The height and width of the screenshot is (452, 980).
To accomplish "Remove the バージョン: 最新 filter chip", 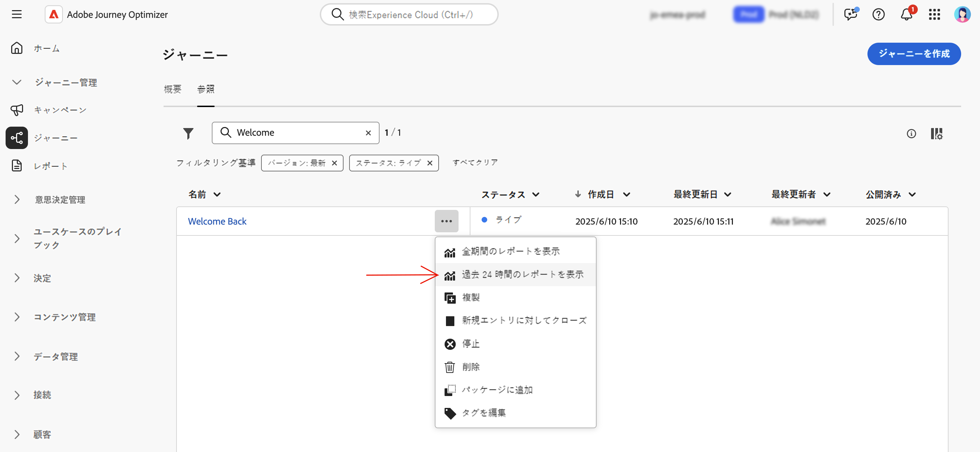I will (x=334, y=163).
